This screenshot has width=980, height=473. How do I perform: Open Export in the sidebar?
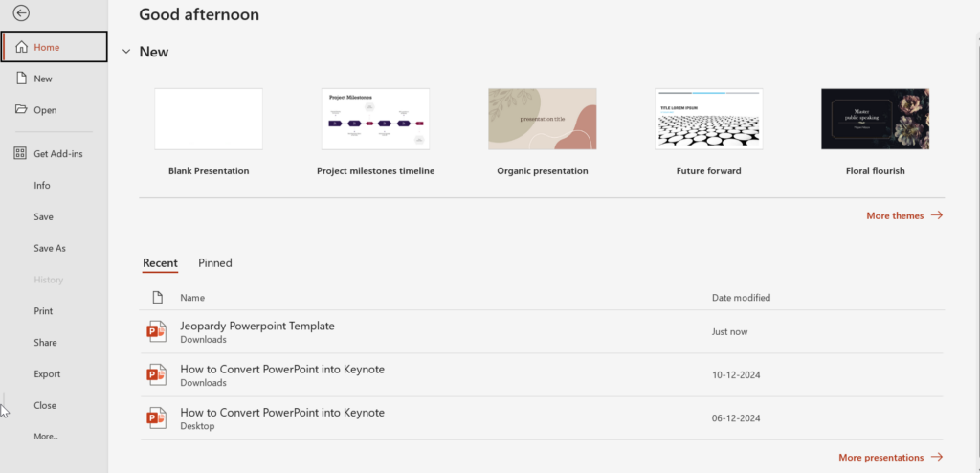(x=47, y=373)
